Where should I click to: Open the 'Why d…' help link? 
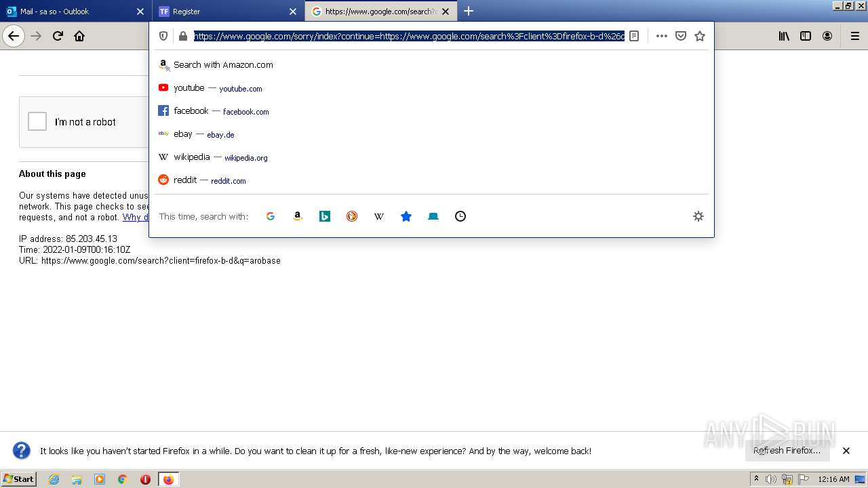(x=136, y=218)
